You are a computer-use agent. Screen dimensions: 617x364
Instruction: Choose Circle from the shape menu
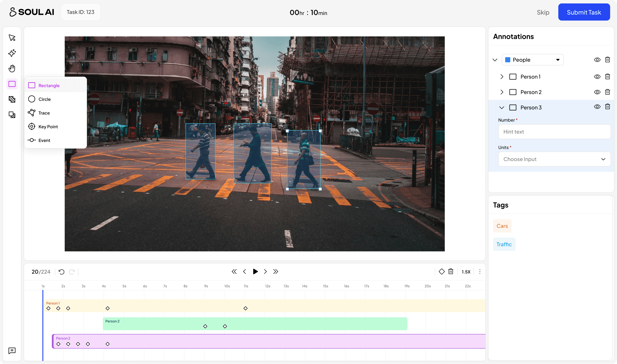(x=44, y=99)
